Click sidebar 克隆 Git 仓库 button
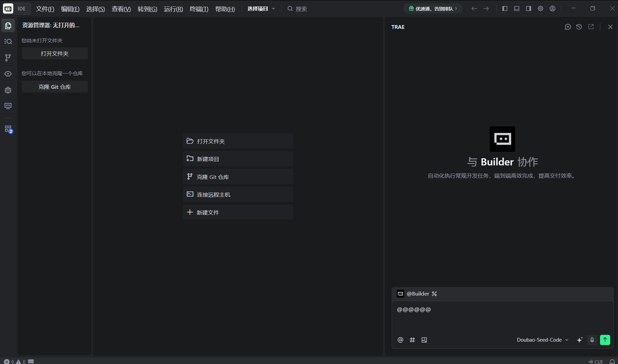The image size is (618, 364). click(55, 87)
